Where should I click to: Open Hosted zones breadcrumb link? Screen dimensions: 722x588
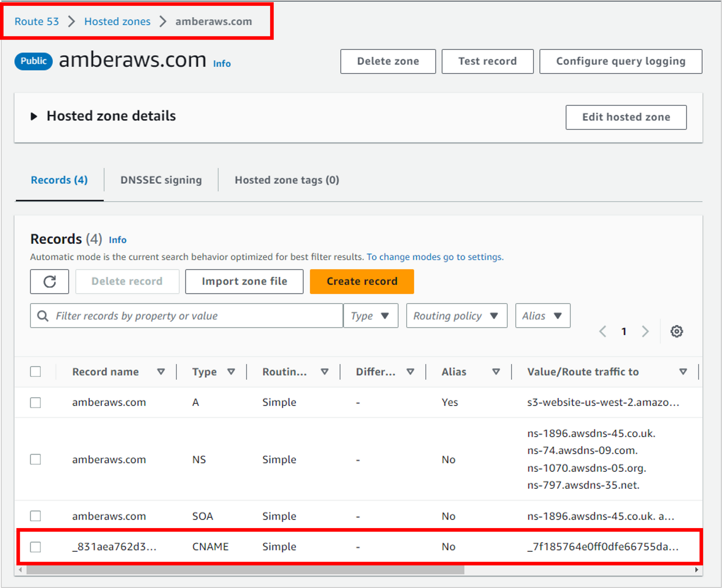click(117, 21)
